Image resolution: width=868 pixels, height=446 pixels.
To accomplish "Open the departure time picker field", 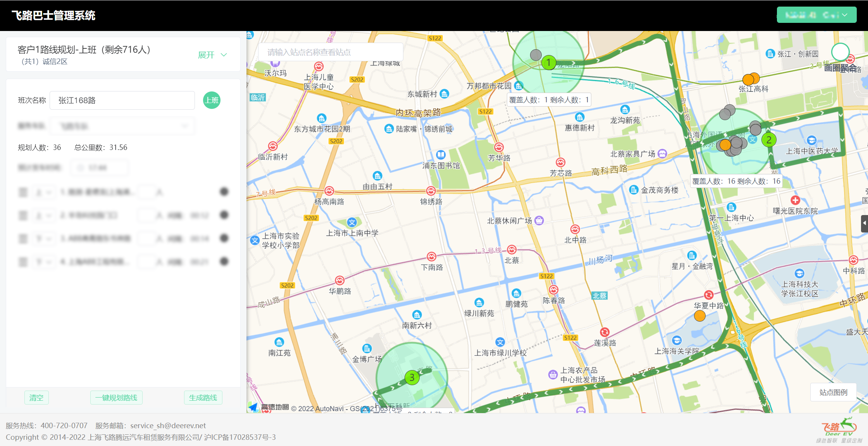I will pos(100,168).
